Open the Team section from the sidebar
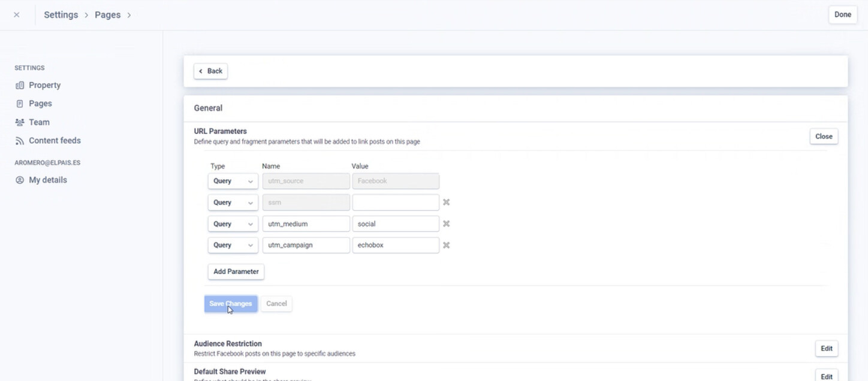The image size is (868, 381). [x=39, y=122]
